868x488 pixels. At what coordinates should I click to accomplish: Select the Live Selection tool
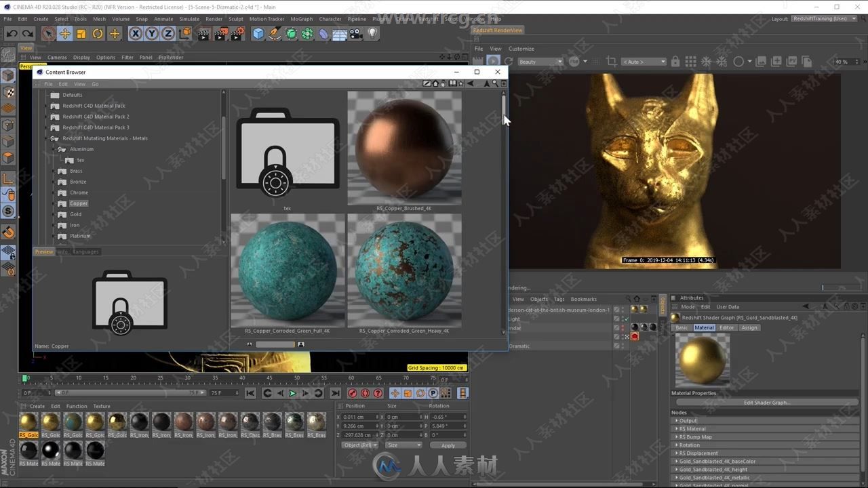tap(49, 34)
